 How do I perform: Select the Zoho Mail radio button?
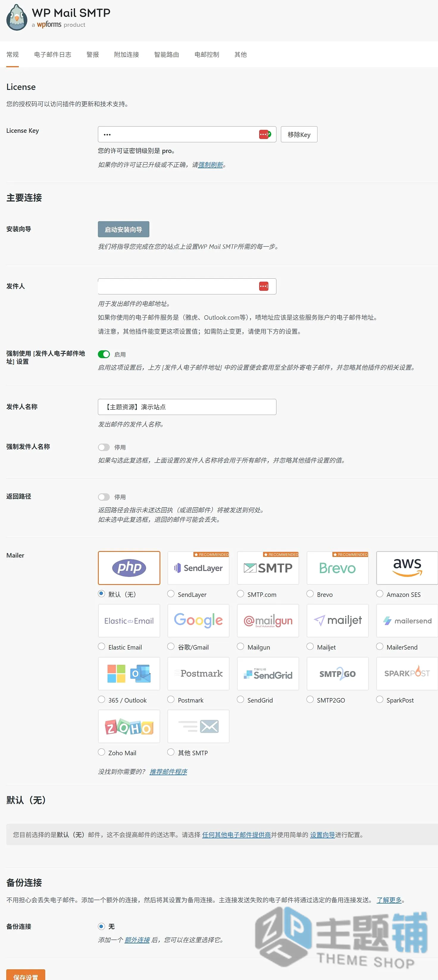pyautogui.click(x=101, y=752)
